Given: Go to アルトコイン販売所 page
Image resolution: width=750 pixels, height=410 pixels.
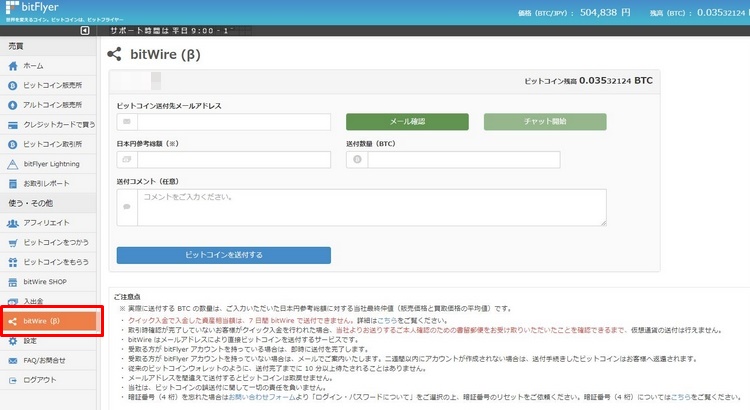Looking at the screenshot, I should click(x=48, y=105).
